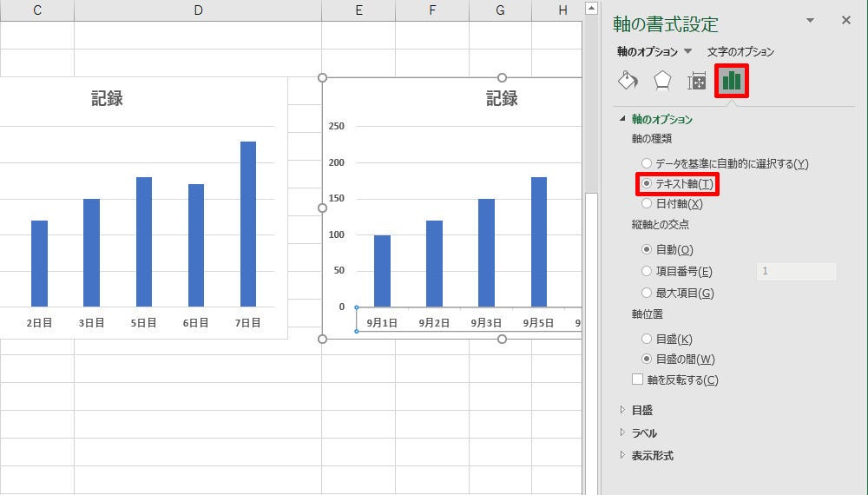Click the left-middle chart resize handle

[x=322, y=208]
